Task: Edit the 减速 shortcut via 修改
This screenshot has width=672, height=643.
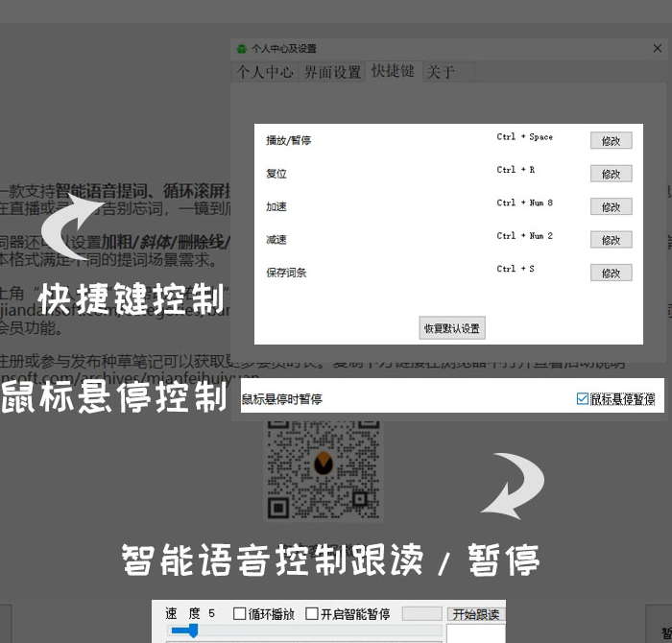Action: (611, 240)
